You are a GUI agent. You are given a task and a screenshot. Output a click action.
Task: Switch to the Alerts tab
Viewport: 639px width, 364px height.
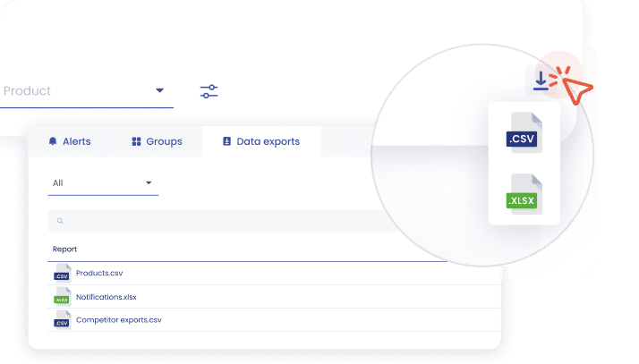(x=70, y=141)
